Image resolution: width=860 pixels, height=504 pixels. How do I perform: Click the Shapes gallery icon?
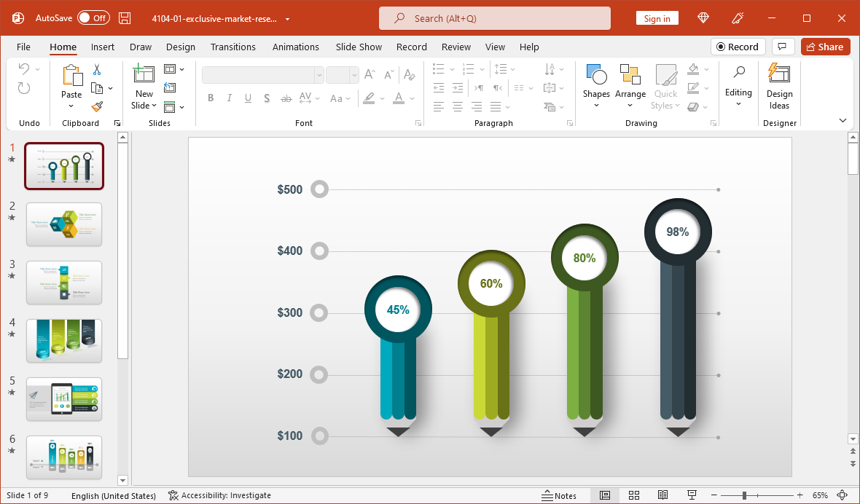coord(595,75)
